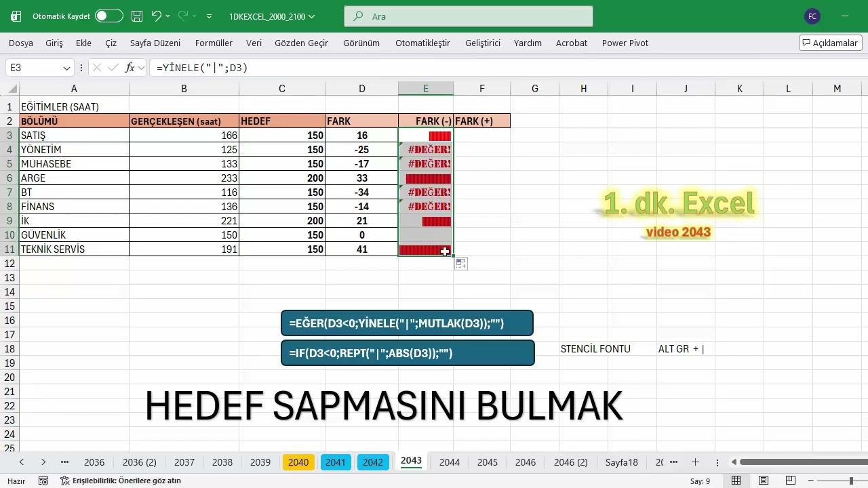
Task: Click the right sheet-tab ellipsis button
Action: [x=673, y=462]
